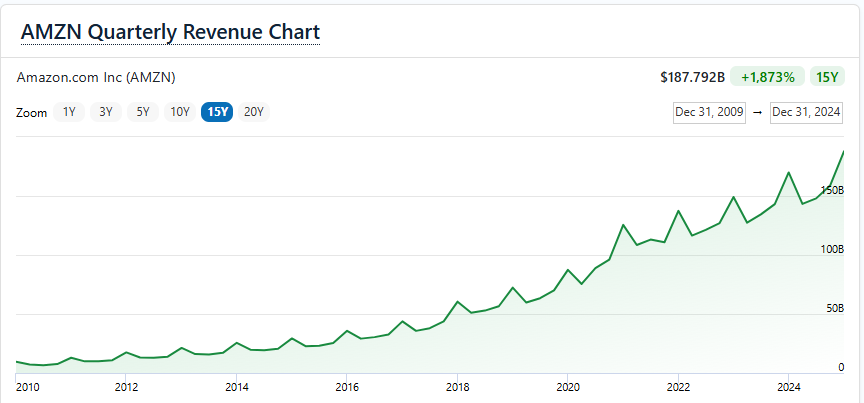Click the 100B y-axis label
This screenshot has height=403, width=864.
pyautogui.click(x=832, y=249)
